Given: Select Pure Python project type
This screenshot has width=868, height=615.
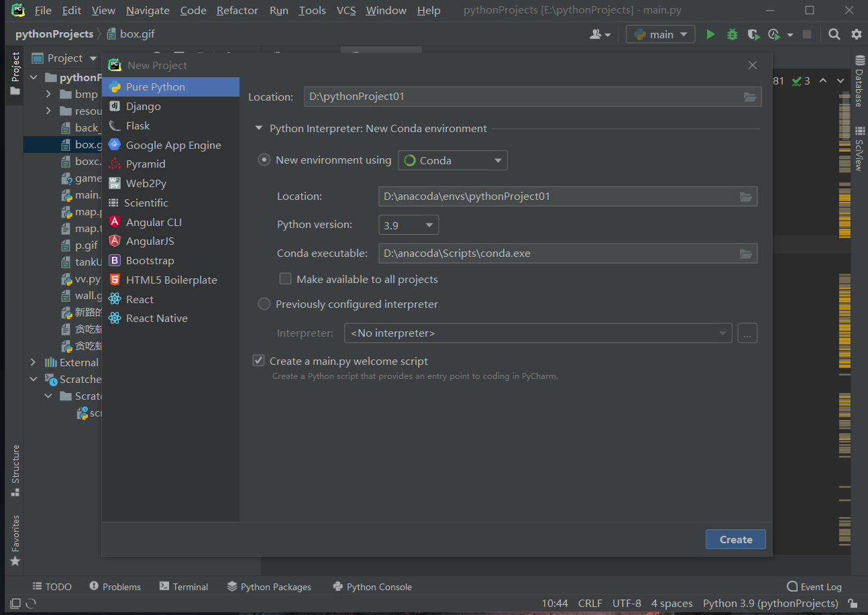Looking at the screenshot, I should coord(170,87).
